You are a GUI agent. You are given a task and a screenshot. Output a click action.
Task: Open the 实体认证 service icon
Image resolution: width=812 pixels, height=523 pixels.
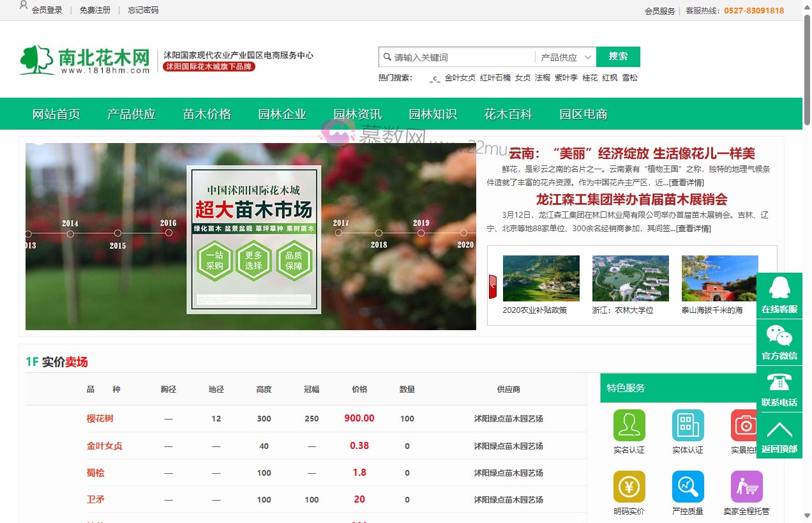[688, 425]
